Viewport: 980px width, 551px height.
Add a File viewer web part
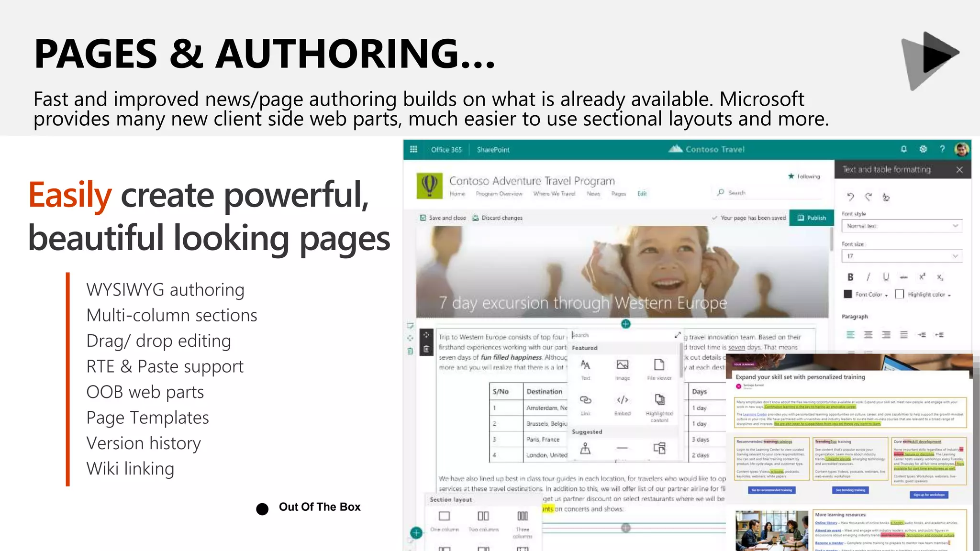(x=659, y=370)
